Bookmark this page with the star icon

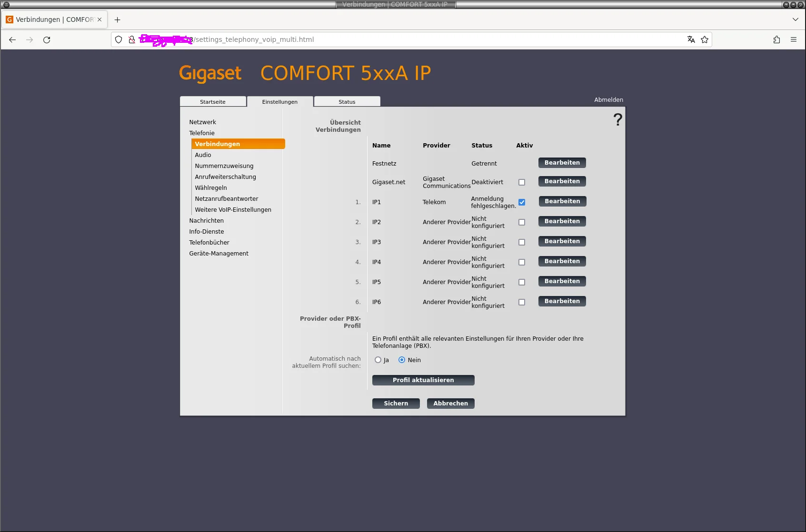point(705,39)
